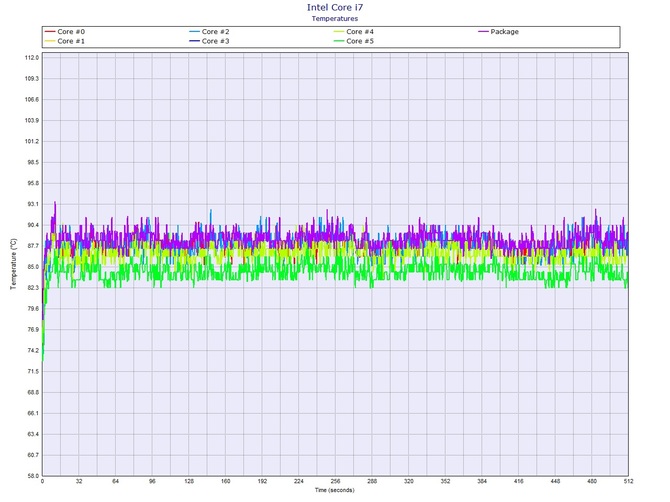The width and height of the screenshot is (670, 502).
Task: Click the Core #1 legend entry
Action: click(65, 41)
